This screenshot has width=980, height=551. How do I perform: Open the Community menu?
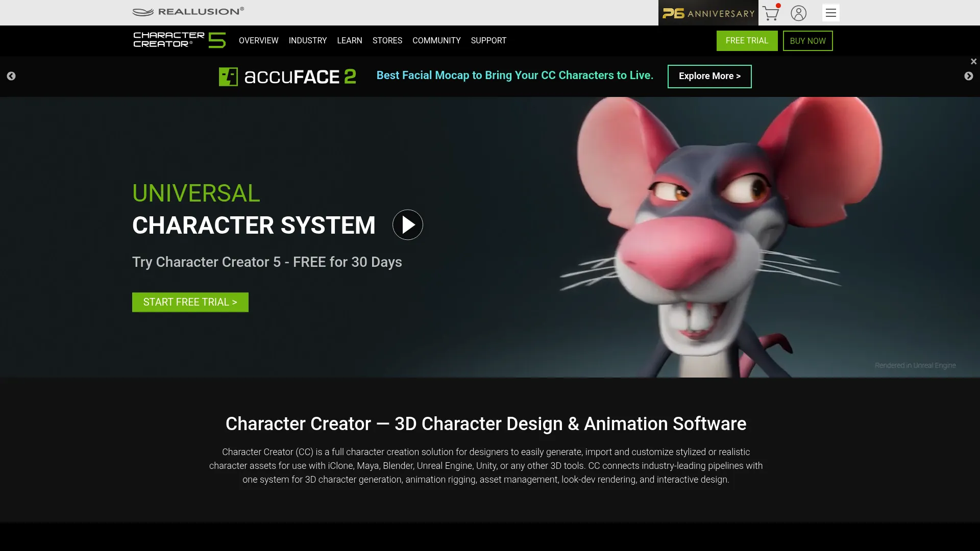pos(436,40)
